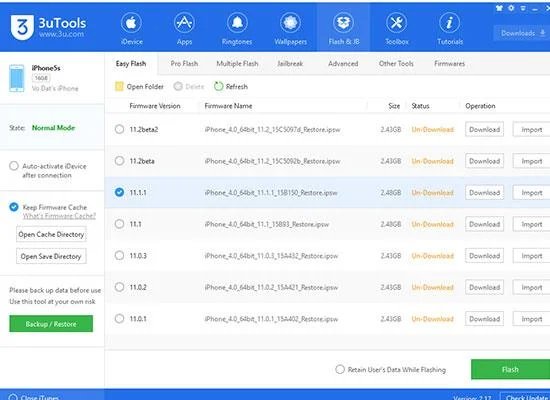
Task: Enable Retain User's Data While Flashing
Action: (340, 369)
